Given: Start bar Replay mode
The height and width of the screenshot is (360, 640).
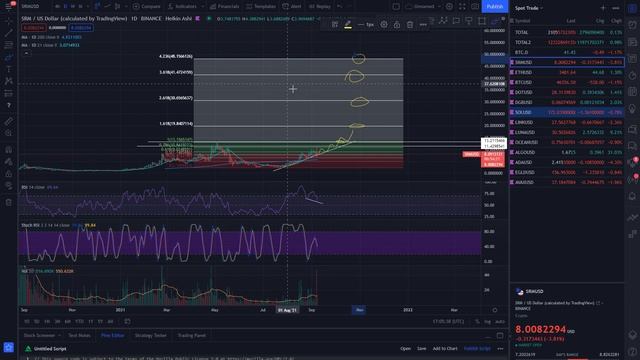Looking at the screenshot, I should [x=320, y=7].
